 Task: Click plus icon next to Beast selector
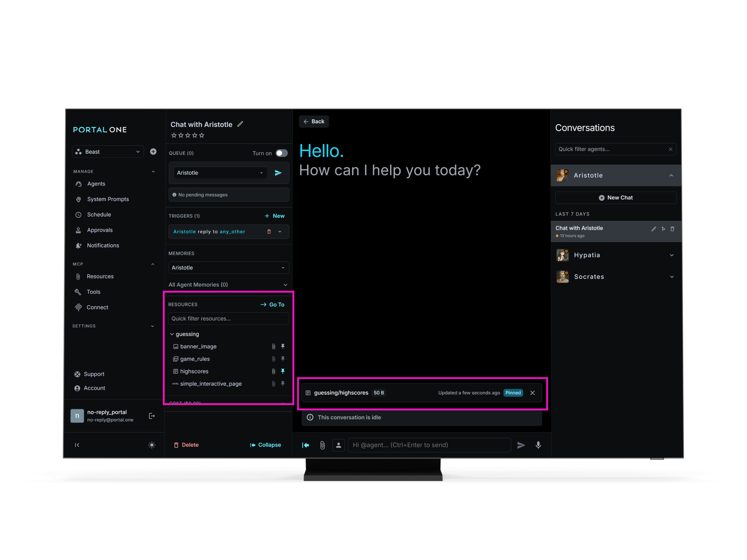pos(153,152)
